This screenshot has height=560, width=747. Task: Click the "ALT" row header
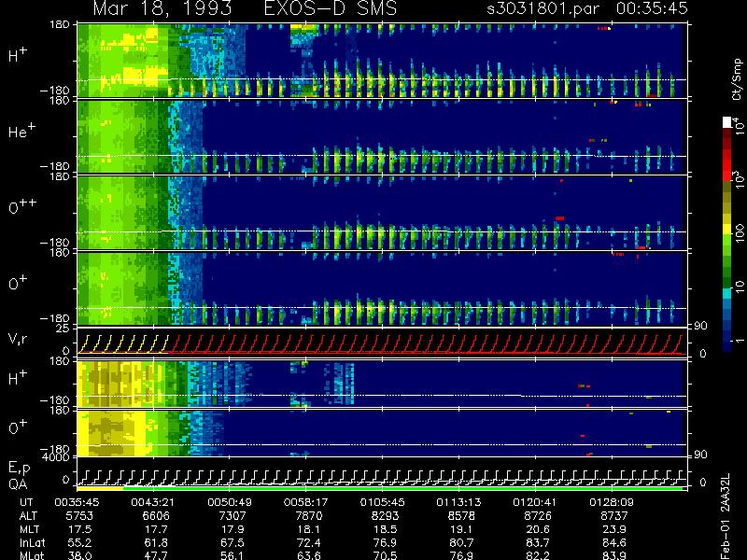[x=28, y=516]
